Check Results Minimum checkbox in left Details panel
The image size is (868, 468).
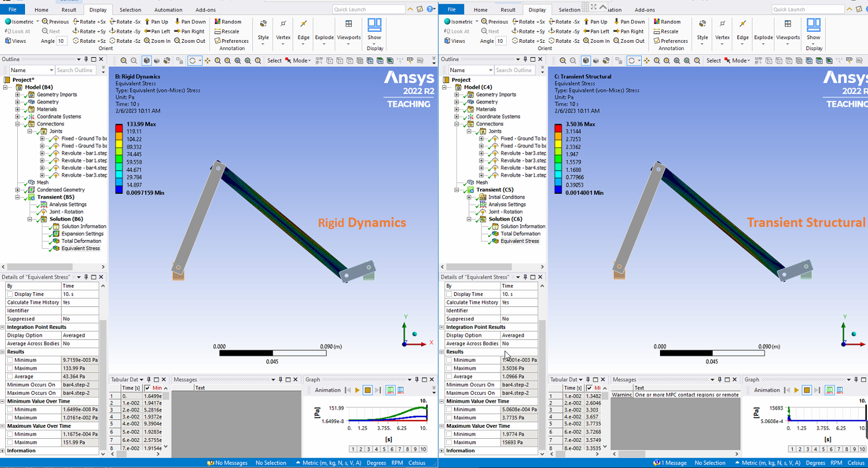point(10,360)
